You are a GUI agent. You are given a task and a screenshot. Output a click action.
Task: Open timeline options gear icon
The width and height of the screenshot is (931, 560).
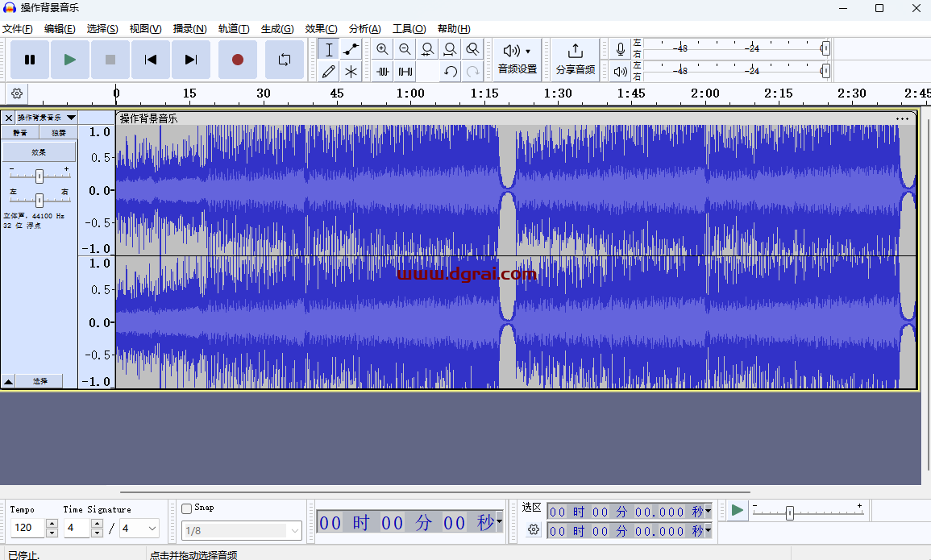coord(17,93)
